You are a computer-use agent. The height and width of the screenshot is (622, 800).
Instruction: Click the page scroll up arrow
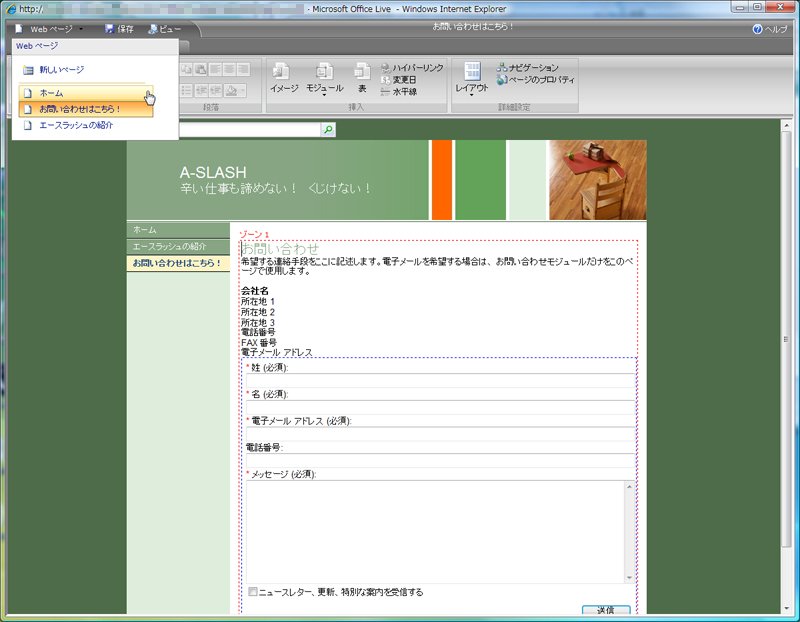pyautogui.click(x=786, y=126)
